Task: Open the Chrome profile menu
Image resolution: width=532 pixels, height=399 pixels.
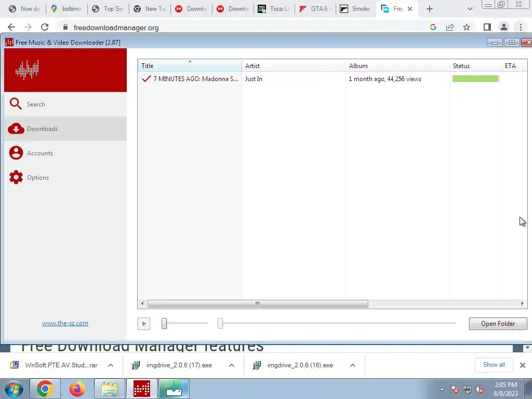Action: click(x=504, y=27)
